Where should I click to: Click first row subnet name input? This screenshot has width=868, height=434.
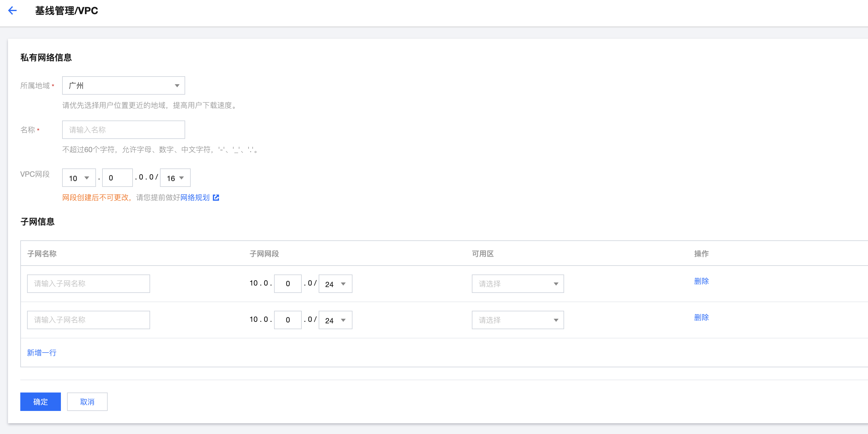[88, 283]
